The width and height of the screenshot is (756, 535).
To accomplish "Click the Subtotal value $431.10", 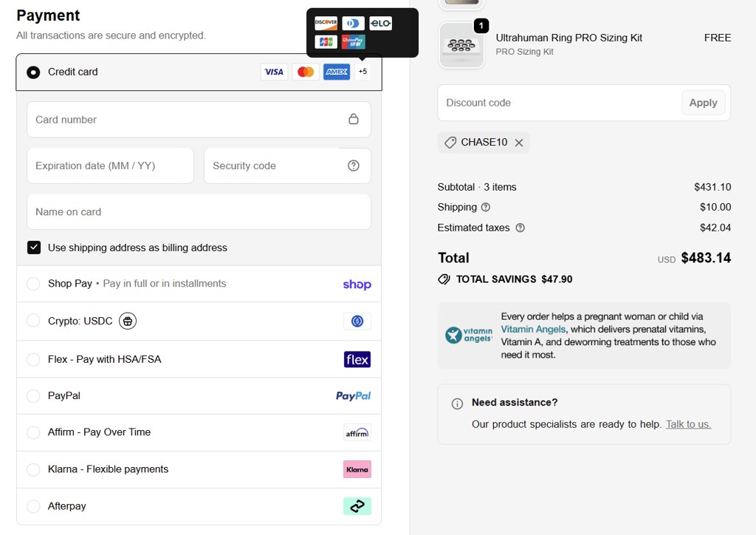I will pos(712,187).
